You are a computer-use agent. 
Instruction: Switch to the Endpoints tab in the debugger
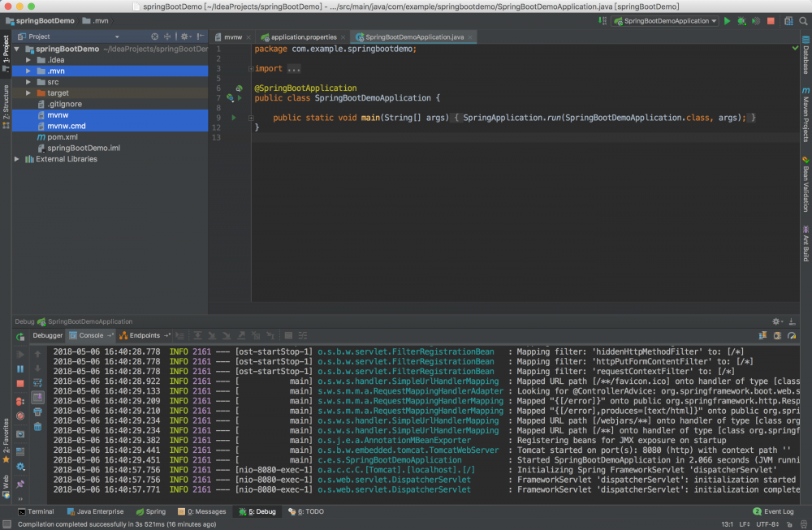pos(146,335)
